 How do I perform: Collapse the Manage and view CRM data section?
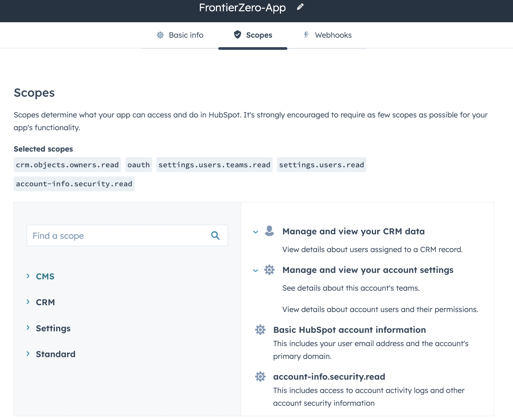pos(256,232)
